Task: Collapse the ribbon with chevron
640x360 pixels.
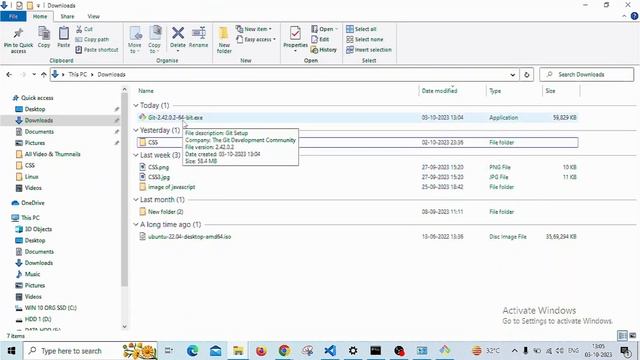Action: 624,16
